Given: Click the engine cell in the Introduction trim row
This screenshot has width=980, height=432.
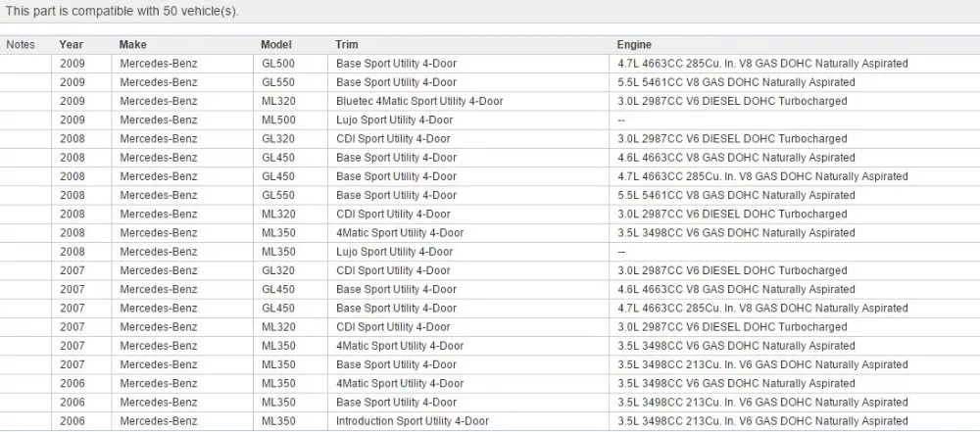Looking at the screenshot, I should [761, 421].
